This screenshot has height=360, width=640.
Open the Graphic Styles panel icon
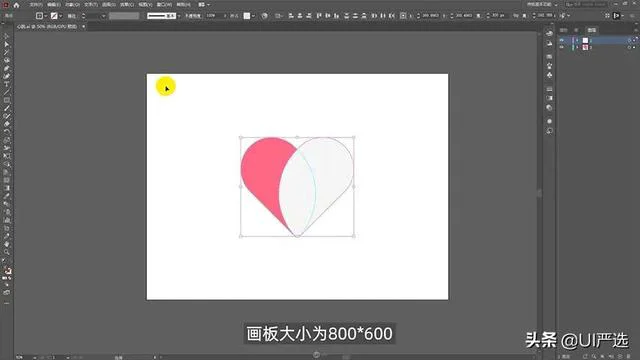[x=549, y=131]
